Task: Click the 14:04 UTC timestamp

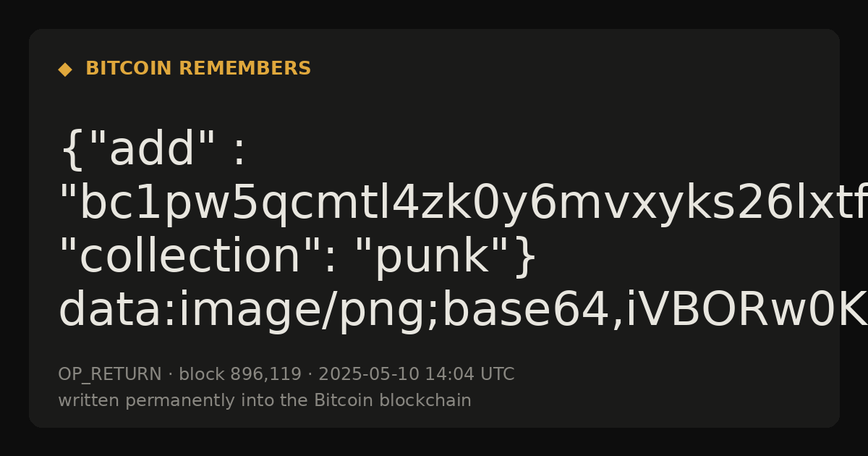Action: click(x=469, y=374)
